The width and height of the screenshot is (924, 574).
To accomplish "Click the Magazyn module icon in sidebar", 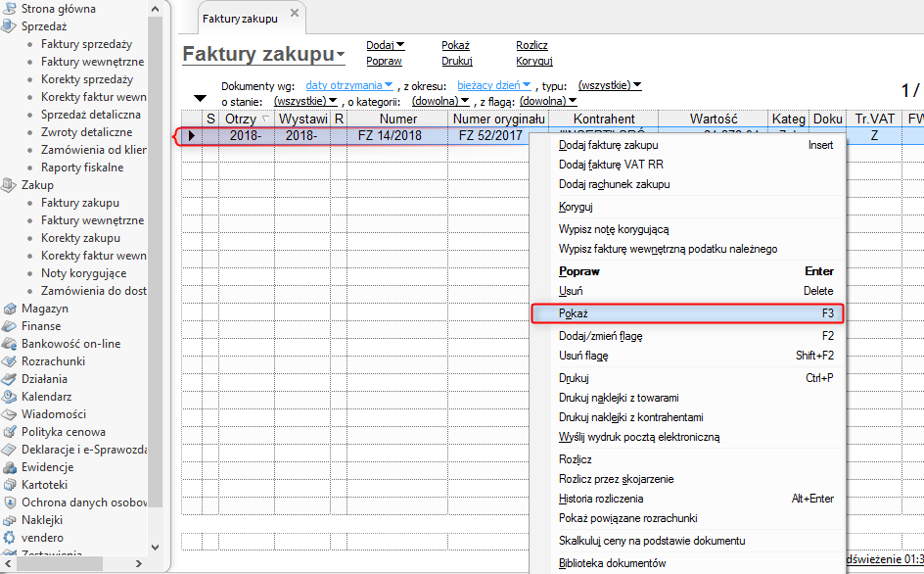I will 10,309.
